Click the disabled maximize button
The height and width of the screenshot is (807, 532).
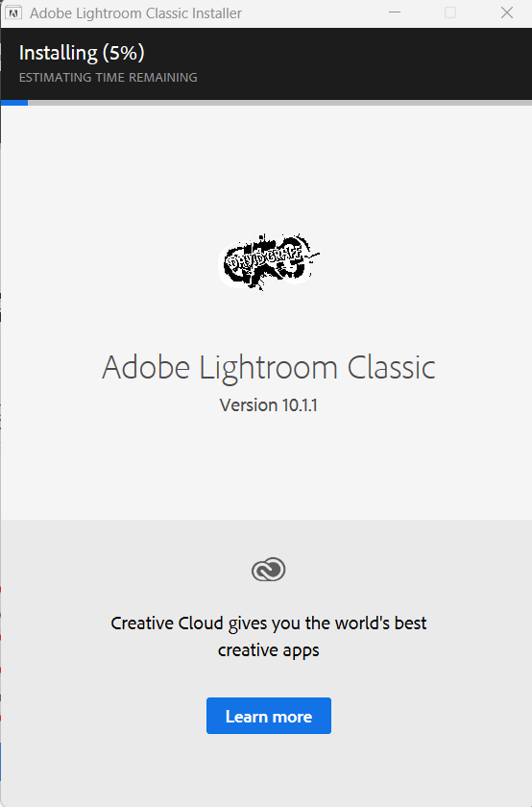coord(450,12)
